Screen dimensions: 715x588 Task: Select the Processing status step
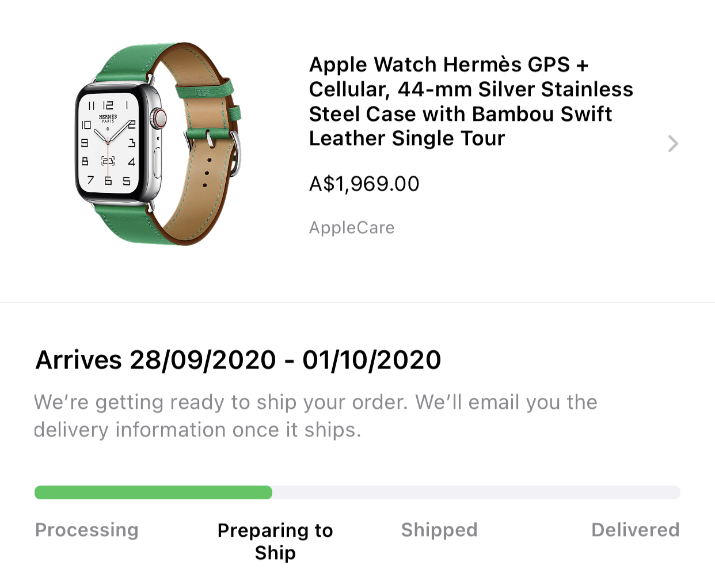coord(87,530)
